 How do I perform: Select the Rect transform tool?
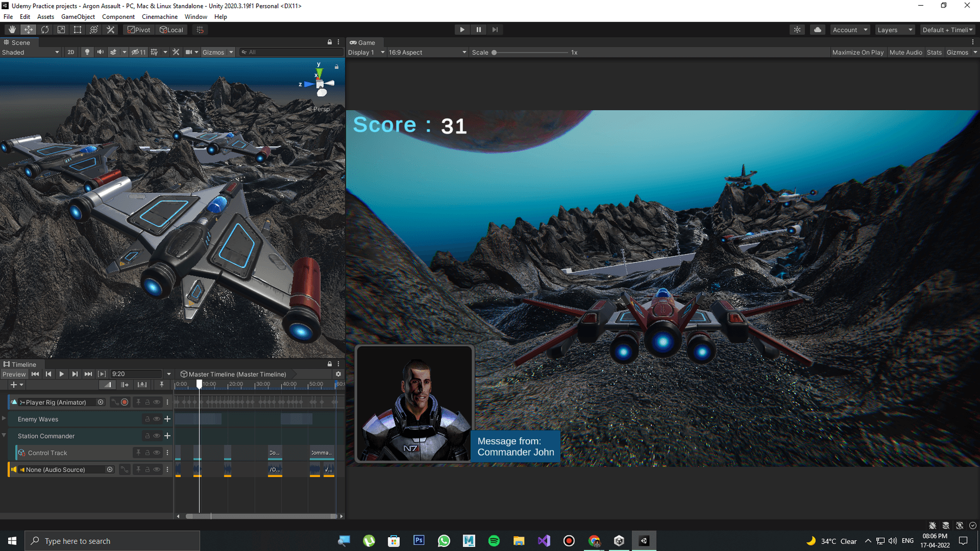click(77, 30)
